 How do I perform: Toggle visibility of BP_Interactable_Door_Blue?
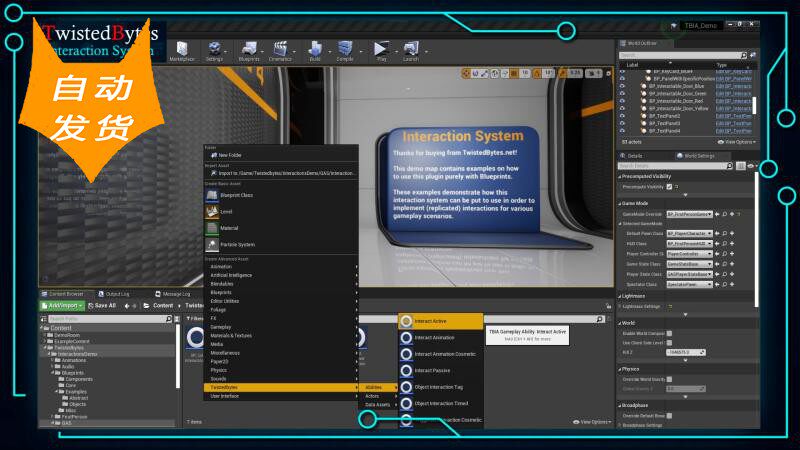[x=622, y=86]
